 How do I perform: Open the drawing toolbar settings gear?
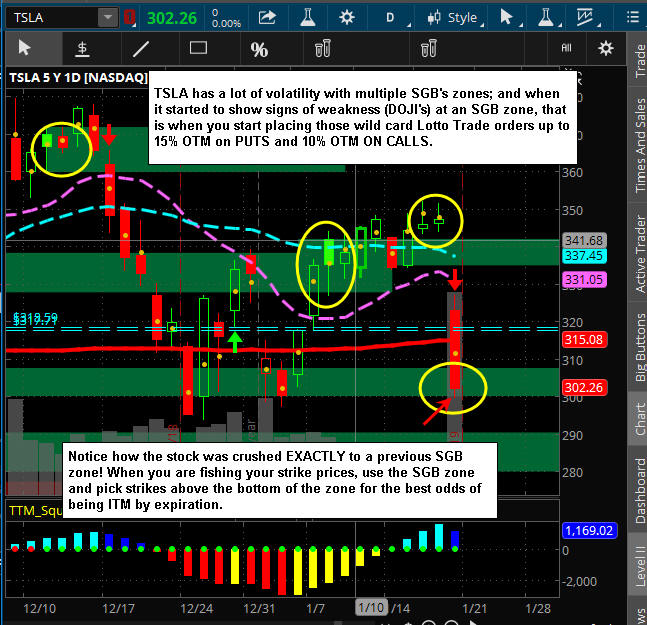[x=605, y=48]
